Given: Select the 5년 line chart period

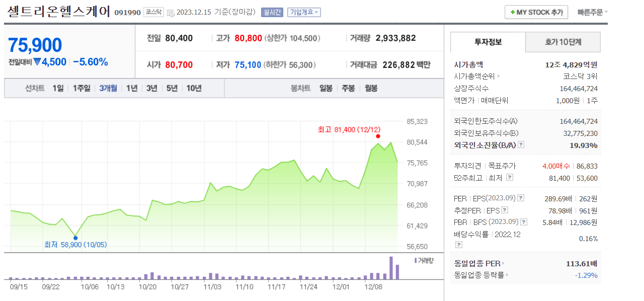Looking at the screenshot, I should coord(172,88).
